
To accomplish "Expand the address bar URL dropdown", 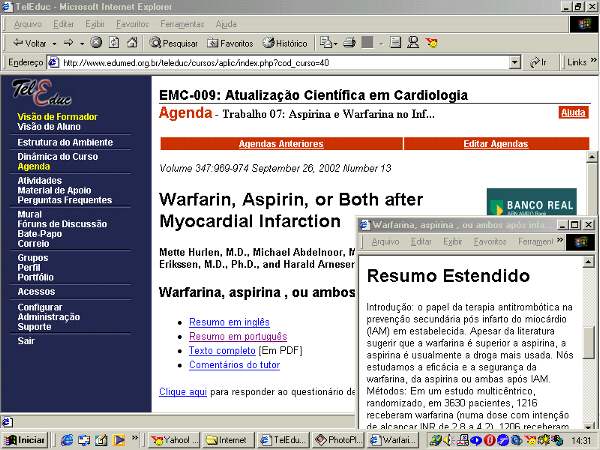I will (517, 62).
